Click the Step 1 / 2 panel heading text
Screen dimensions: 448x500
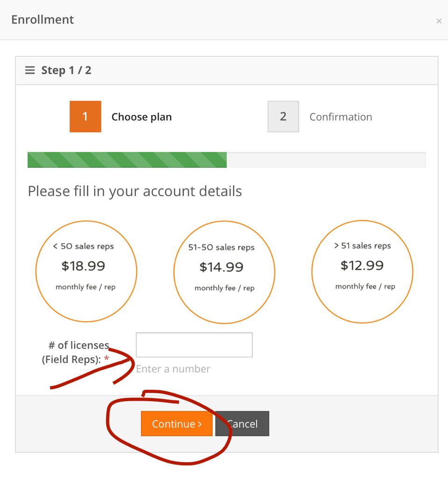(66, 70)
